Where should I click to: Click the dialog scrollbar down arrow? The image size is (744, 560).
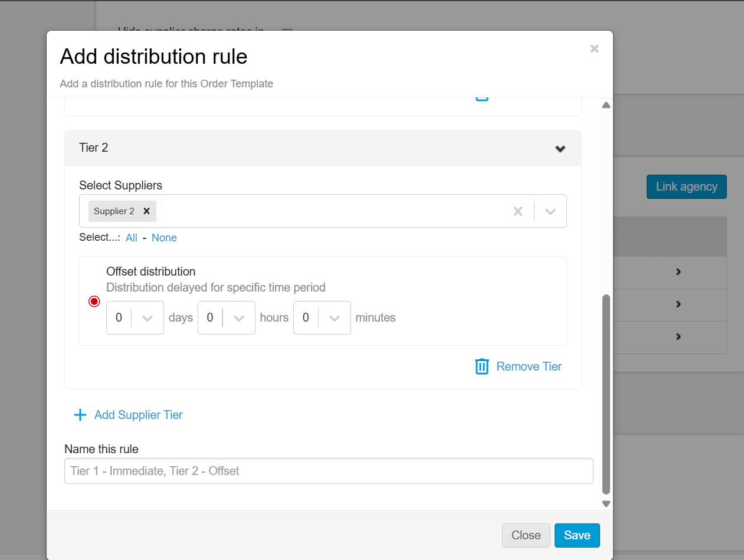click(x=605, y=503)
